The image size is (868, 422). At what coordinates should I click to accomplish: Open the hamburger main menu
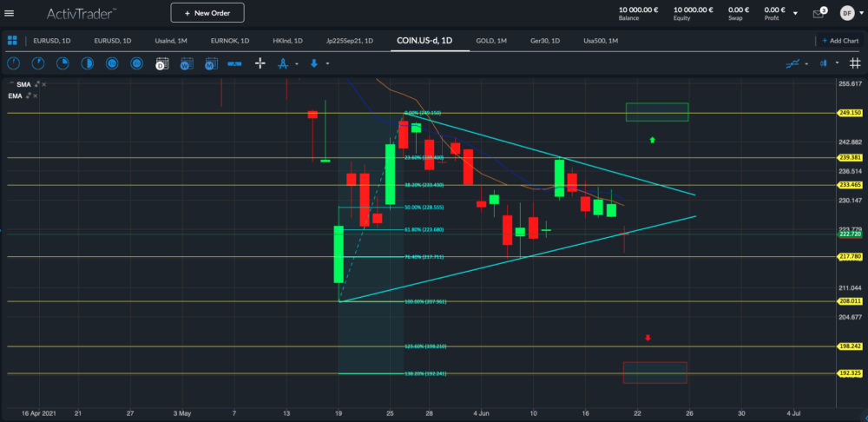tap(10, 13)
